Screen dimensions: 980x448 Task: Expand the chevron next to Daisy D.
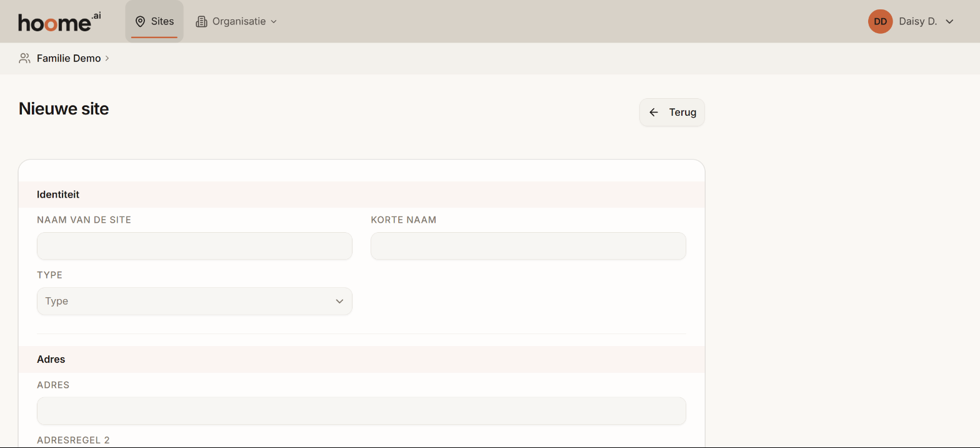coord(949,21)
